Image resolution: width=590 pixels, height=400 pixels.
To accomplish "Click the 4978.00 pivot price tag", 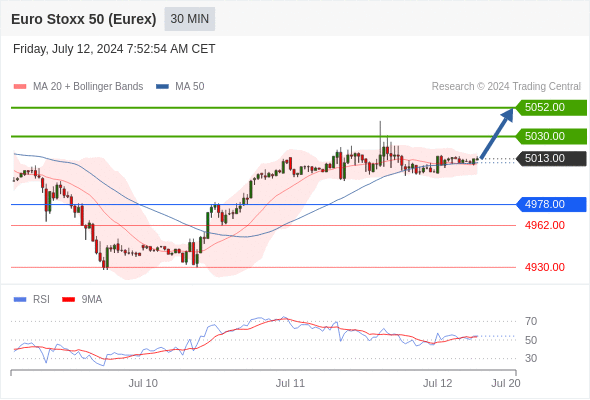I will coord(551,204).
